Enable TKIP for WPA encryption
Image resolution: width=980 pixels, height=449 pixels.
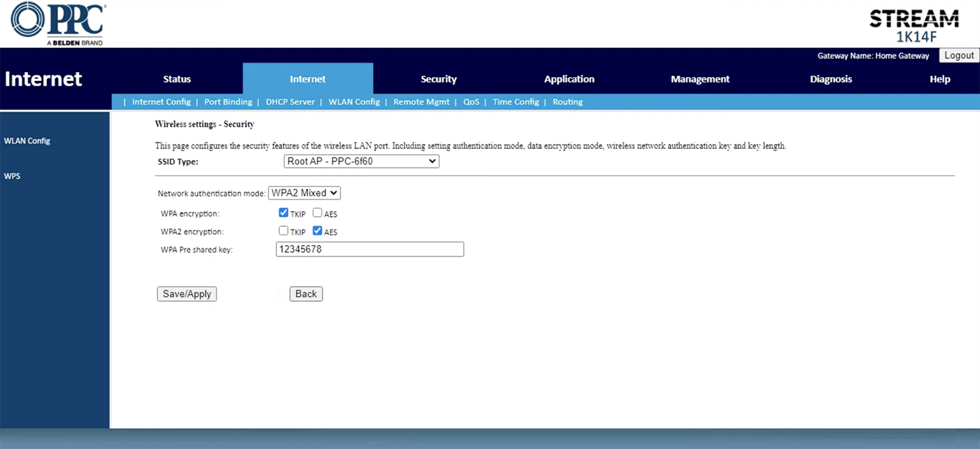pos(284,213)
